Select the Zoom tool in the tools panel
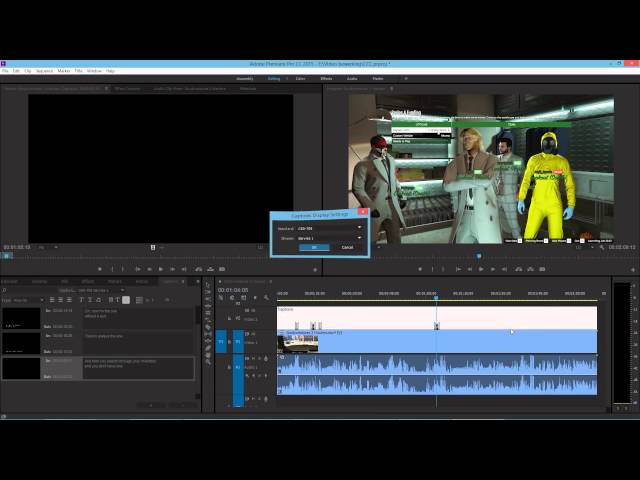This screenshot has height=480, width=640. 208,362
